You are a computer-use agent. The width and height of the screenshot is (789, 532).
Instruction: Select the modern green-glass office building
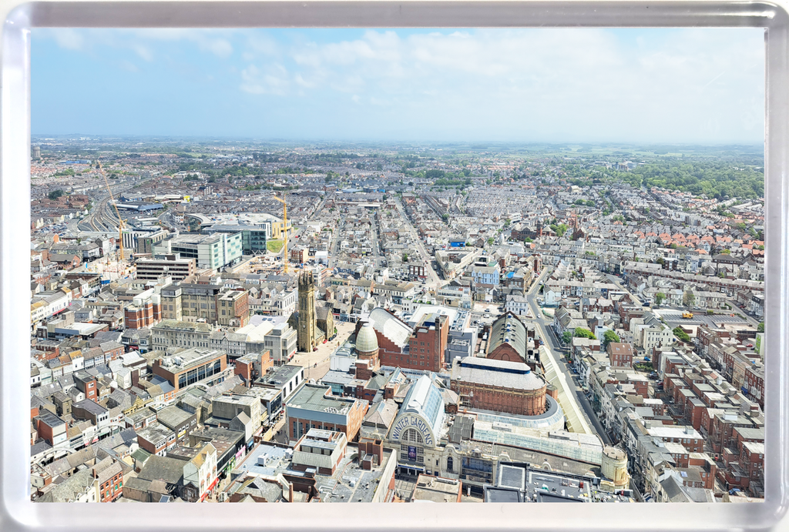click(x=221, y=249)
